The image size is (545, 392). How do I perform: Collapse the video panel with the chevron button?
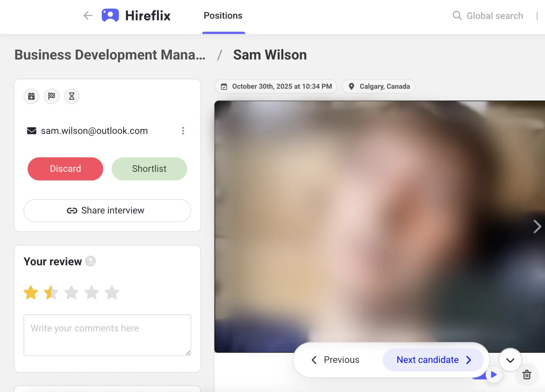tap(510, 360)
